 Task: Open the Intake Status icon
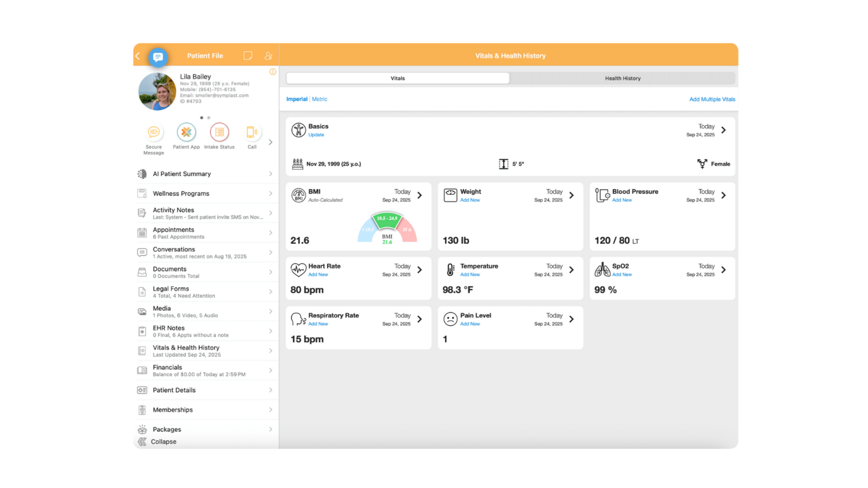coord(219,132)
